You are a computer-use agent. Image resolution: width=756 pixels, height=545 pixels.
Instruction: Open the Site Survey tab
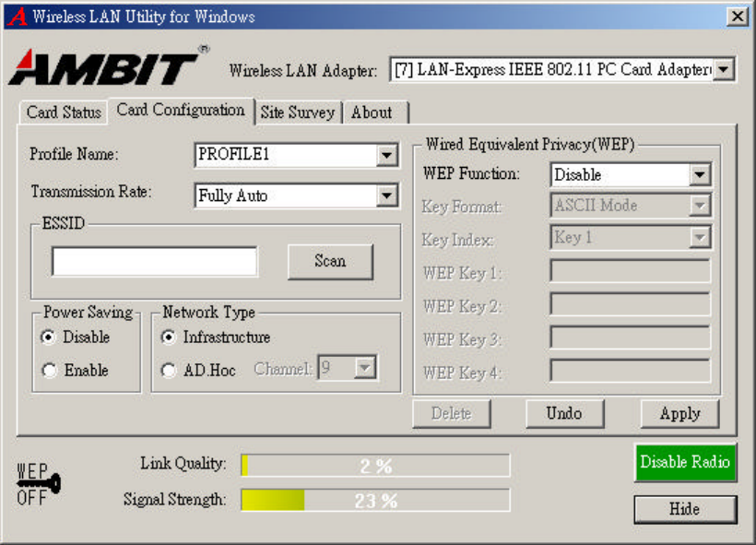coord(298,113)
